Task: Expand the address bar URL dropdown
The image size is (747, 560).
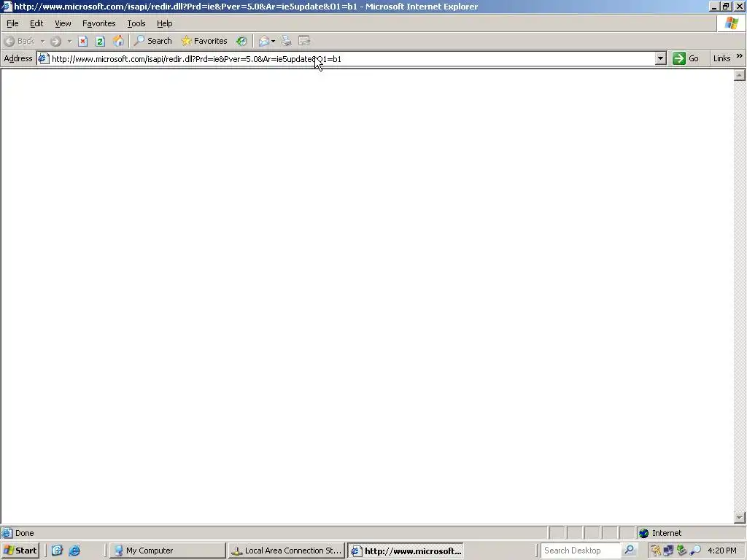Action: click(x=660, y=58)
